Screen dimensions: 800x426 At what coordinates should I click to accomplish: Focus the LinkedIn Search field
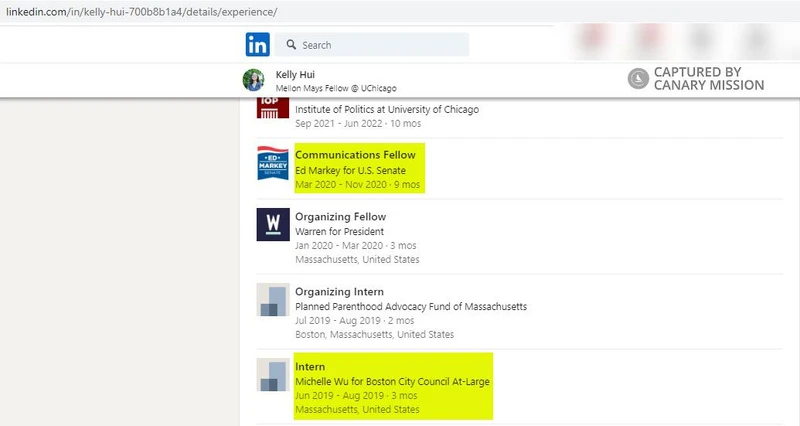click(372, 45)
